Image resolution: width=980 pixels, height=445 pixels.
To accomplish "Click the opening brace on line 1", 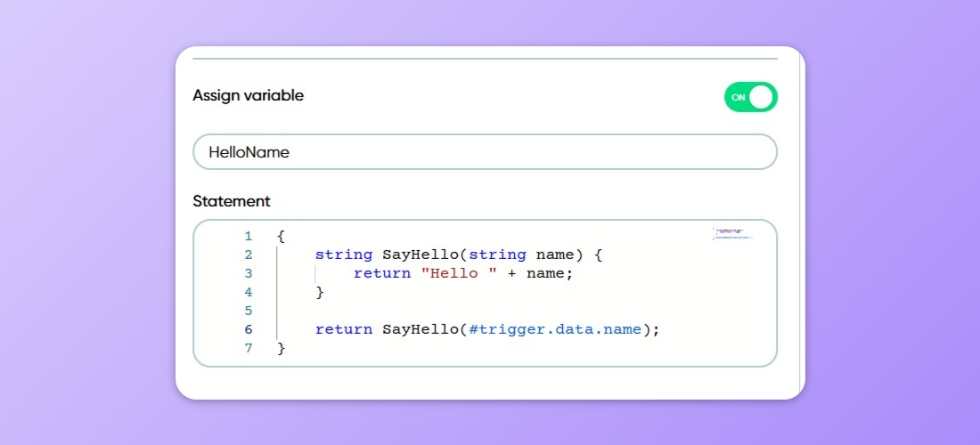I will pyautogui.click(x=281, y=237).
